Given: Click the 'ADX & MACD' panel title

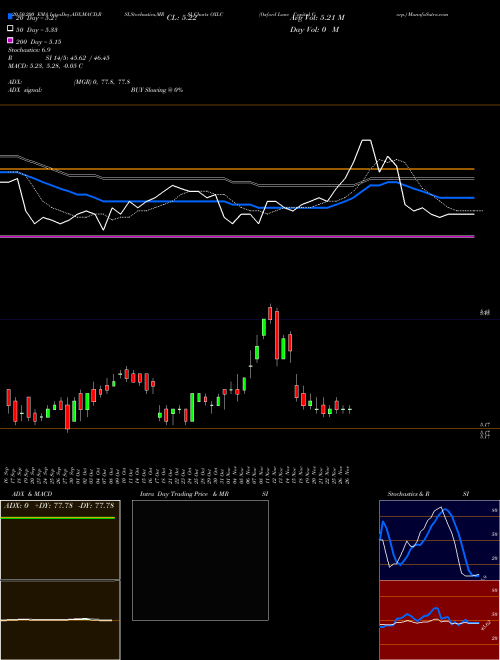Looking at the screenshot, I should coord(32,494).
